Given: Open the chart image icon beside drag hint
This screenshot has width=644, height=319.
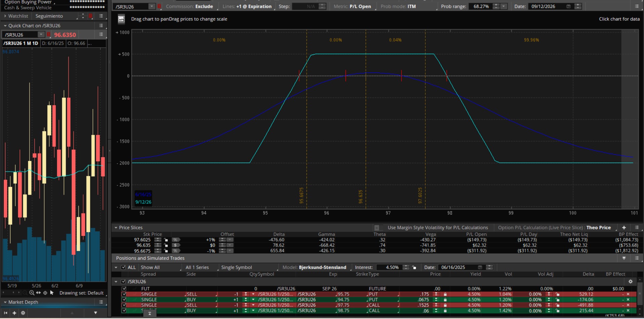Looking at the screenshot, I should pos(121,19).
